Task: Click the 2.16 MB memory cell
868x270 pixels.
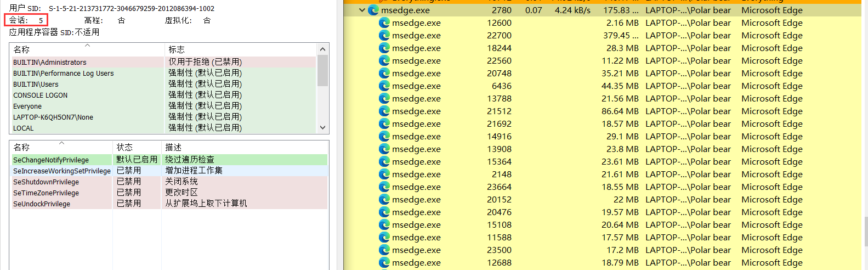Action: 622,22
